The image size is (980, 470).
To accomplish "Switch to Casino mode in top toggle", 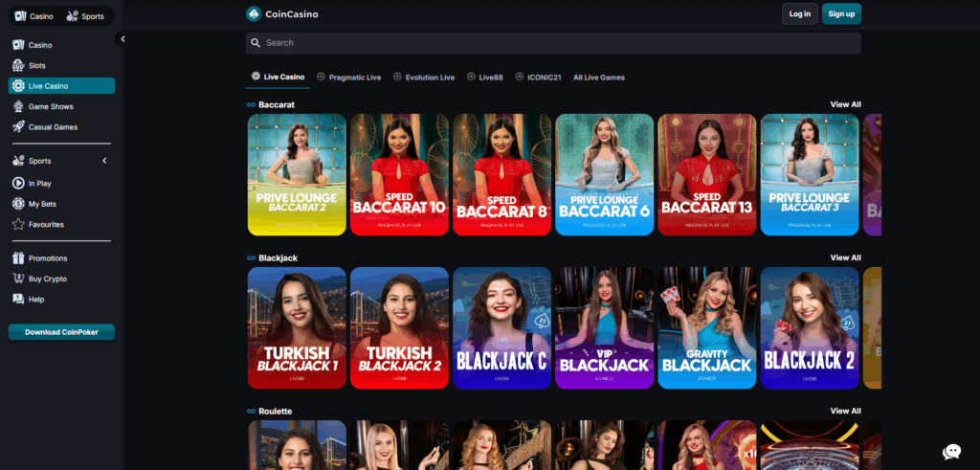I will point(34,16).
